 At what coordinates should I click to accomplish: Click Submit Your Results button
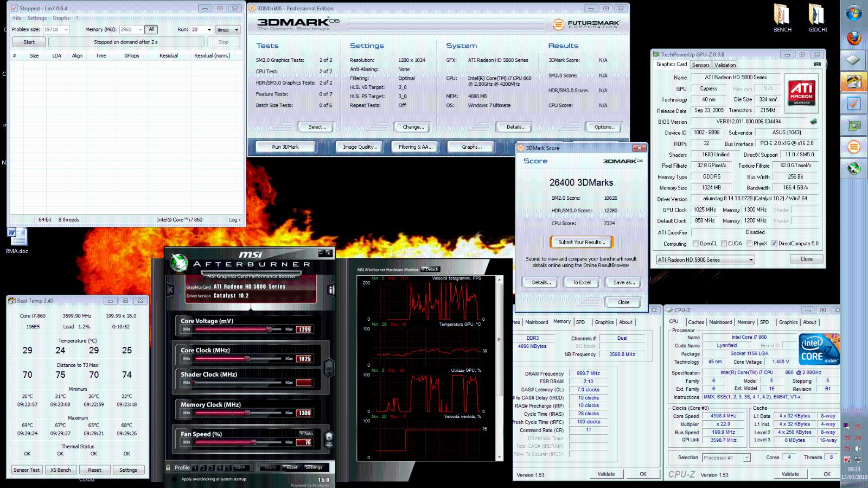(x=581, y=242)
